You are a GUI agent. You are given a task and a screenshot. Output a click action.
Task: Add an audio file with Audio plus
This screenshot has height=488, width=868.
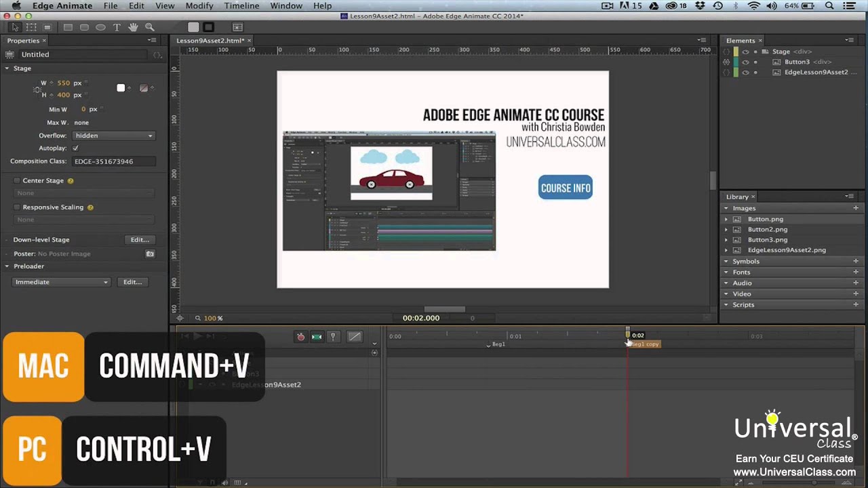pos(856,283)
